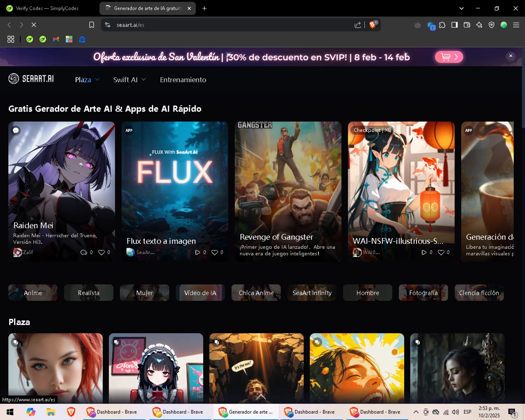The height and width of the screenshot is (420, 525).
Task: Open the apps grid bookmark icon
Action: click(x=11, y=39)
